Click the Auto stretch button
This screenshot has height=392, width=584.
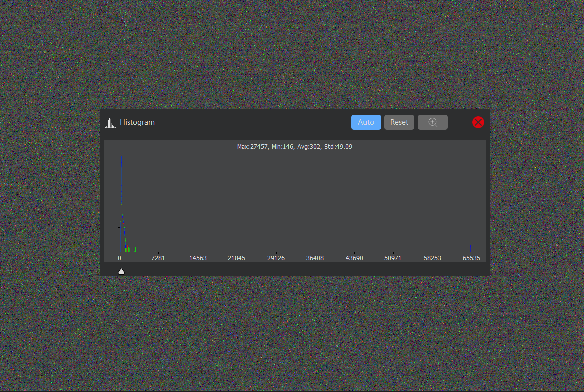tap(366, 122)
